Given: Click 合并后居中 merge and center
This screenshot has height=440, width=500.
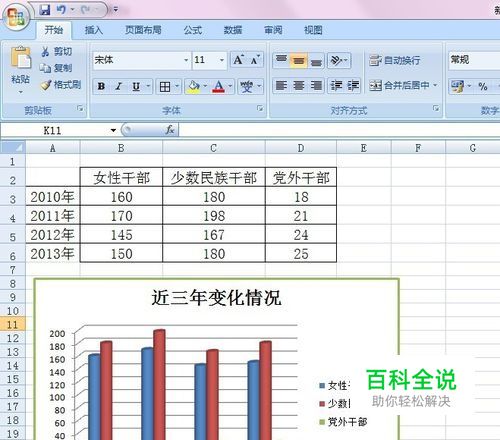Looking at the screenshot, I should pyautogui.click(x=399, y=86).
